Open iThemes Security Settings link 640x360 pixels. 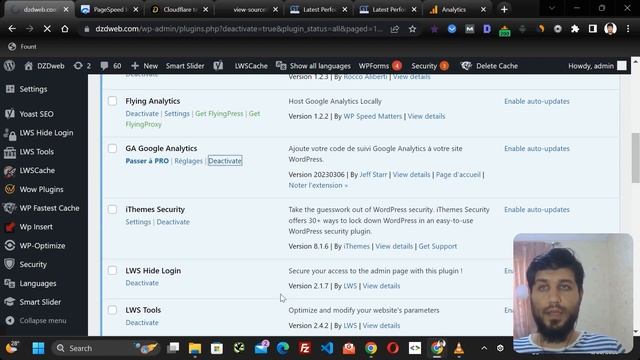[x=138, y=222]
